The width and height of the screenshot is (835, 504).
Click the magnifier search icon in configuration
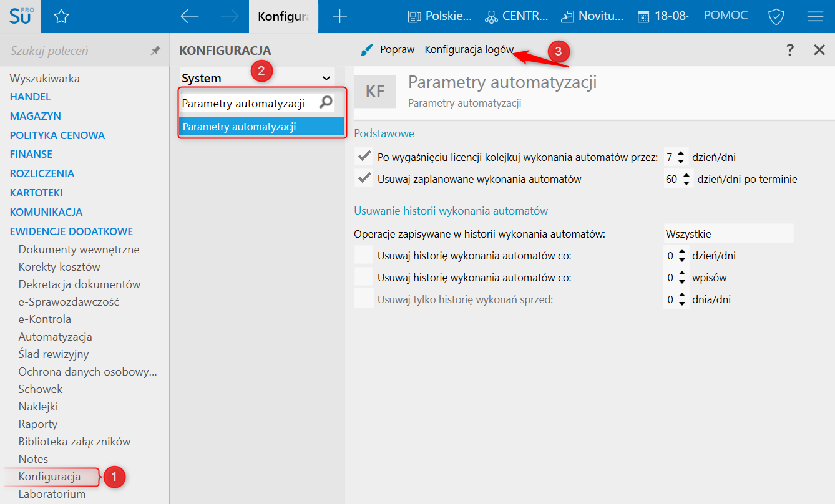pos(326,102)
